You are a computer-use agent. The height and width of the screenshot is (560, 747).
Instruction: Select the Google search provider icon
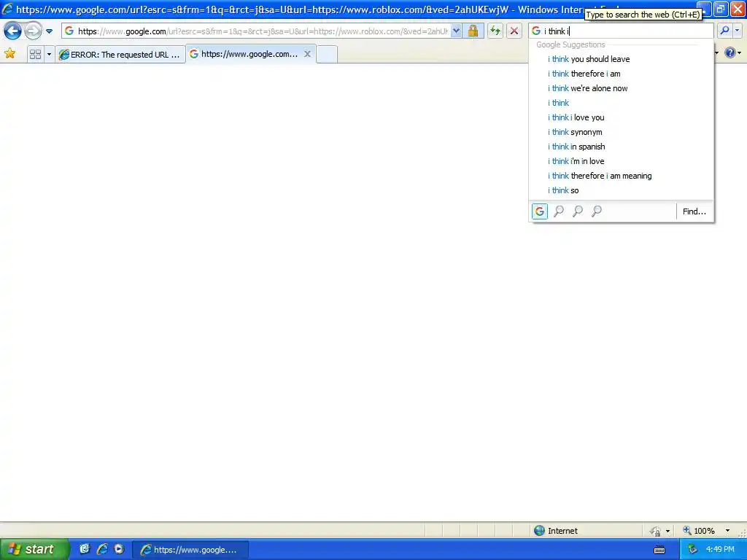tap(540, 211)
